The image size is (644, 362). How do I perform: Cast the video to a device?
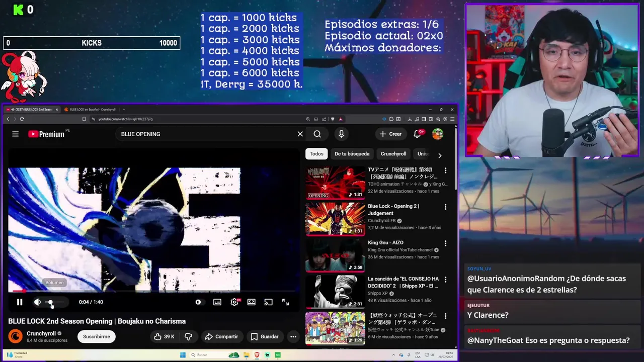coord(269,302)
